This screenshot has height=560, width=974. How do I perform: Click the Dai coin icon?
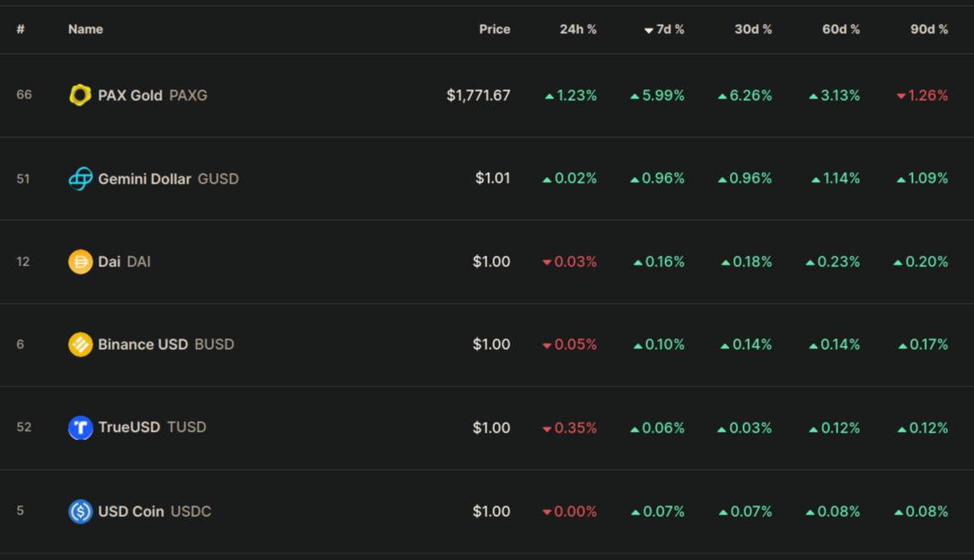coord(80,261)
